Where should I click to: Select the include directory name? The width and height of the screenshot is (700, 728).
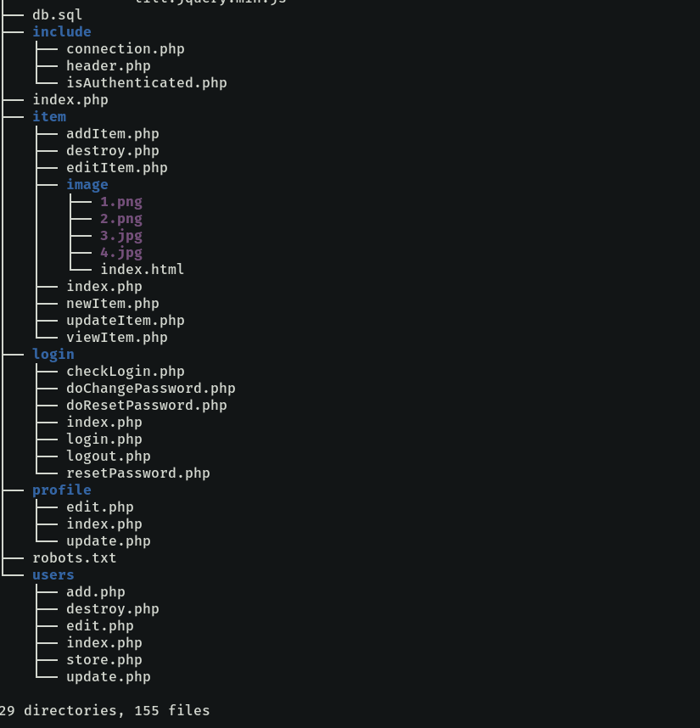[x=62, y=32]
